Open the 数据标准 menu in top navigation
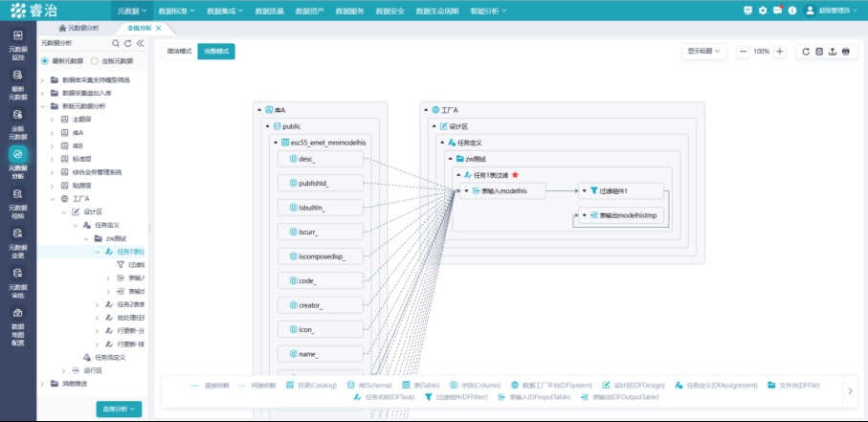The height and width of the screenshot is (422, 868). click(x=176, y=11)
